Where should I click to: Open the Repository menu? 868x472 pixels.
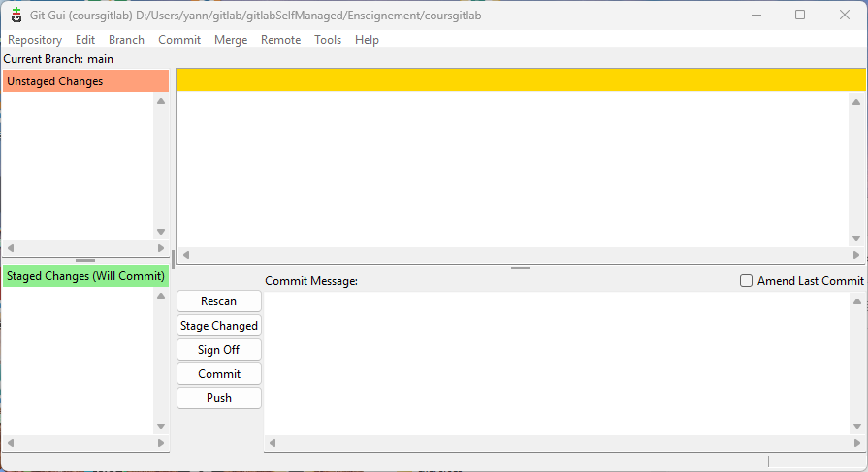pyautogui.click(x=35, y=40)
